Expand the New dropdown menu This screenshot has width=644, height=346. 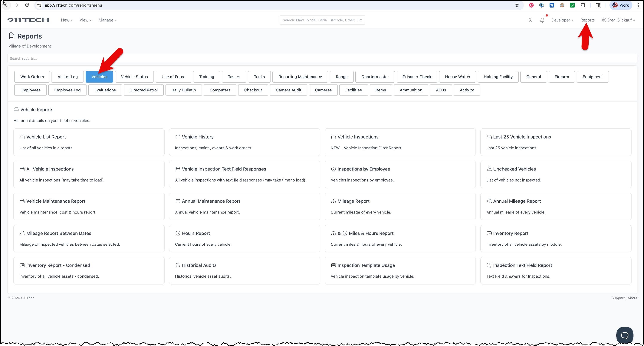[x=67, y=20]
